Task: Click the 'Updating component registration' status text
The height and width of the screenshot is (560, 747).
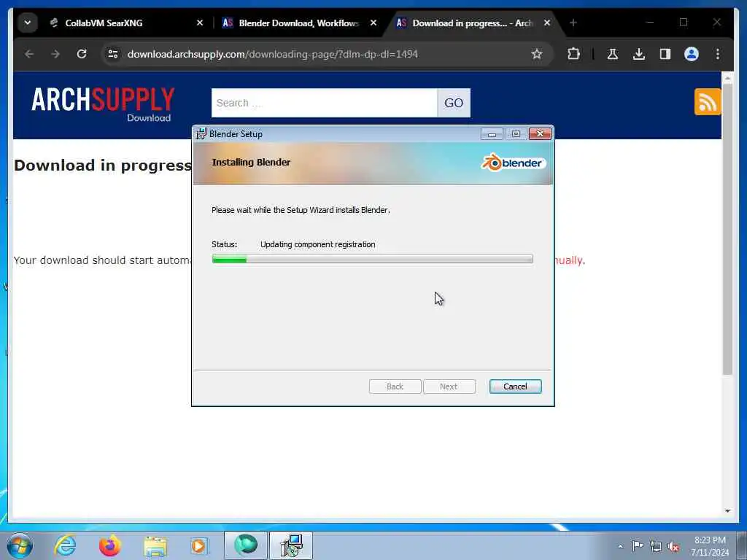Action: pyautogui.click(x=318, y=244)
